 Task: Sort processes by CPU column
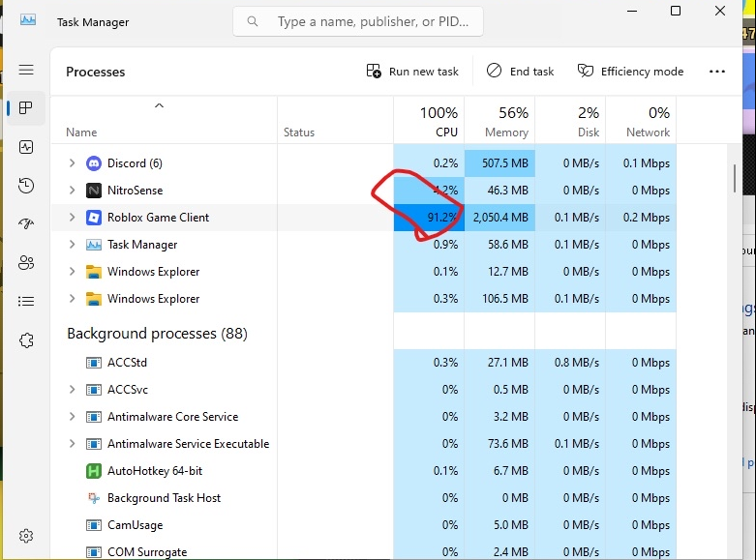429,121
